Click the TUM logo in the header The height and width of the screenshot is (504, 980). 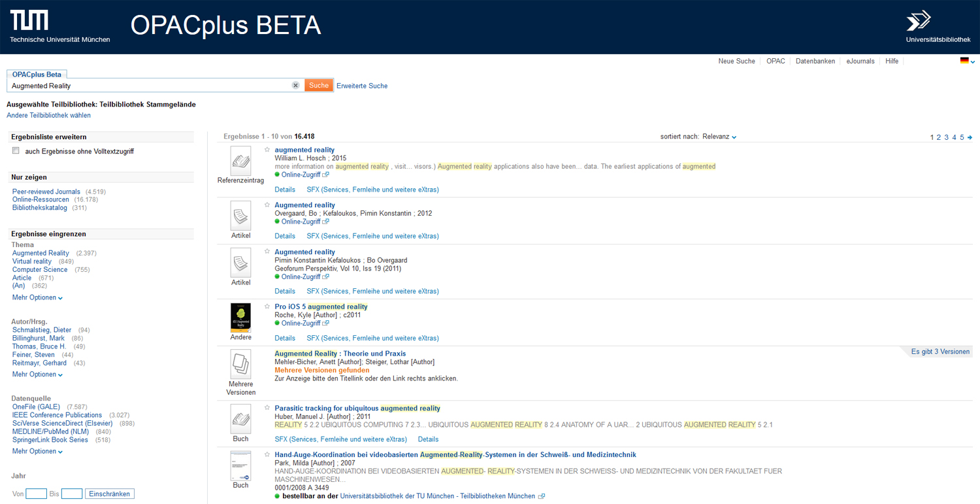[x=29, y=21]
